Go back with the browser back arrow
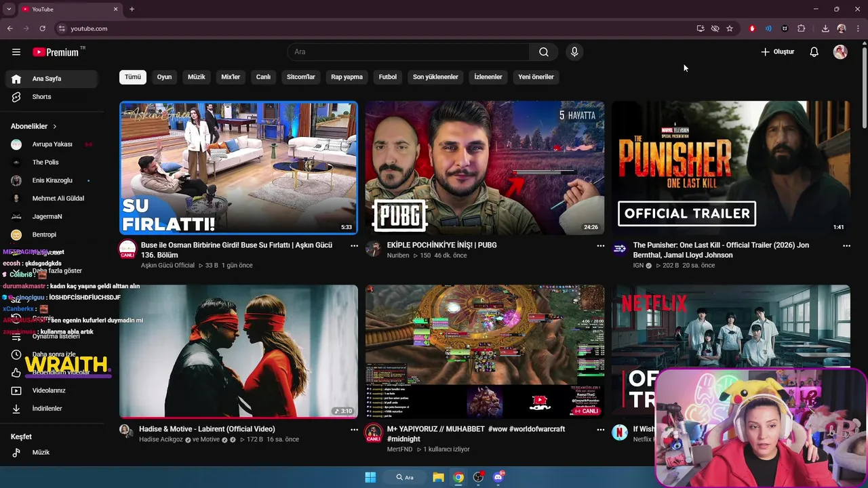This screenshot has width=868, height=488. pyautogui.click(x=9, y=28)
